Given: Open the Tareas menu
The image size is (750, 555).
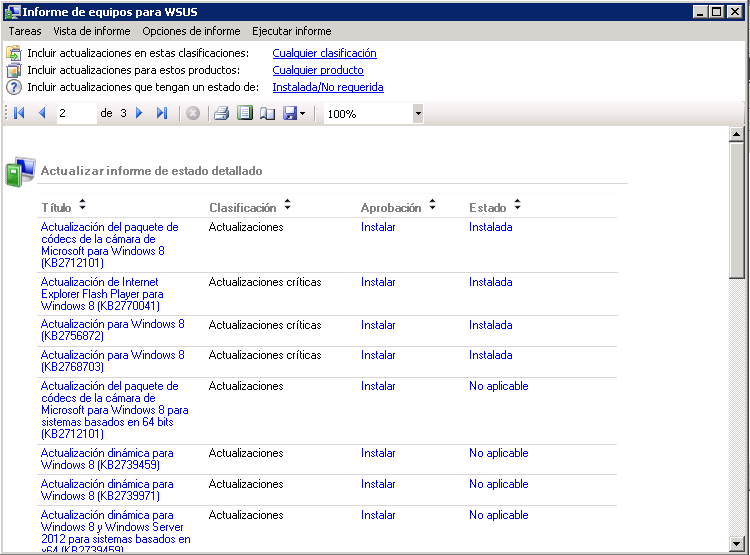Looking at the screenshot, I should pyautogui.click(x=25, y=31).
